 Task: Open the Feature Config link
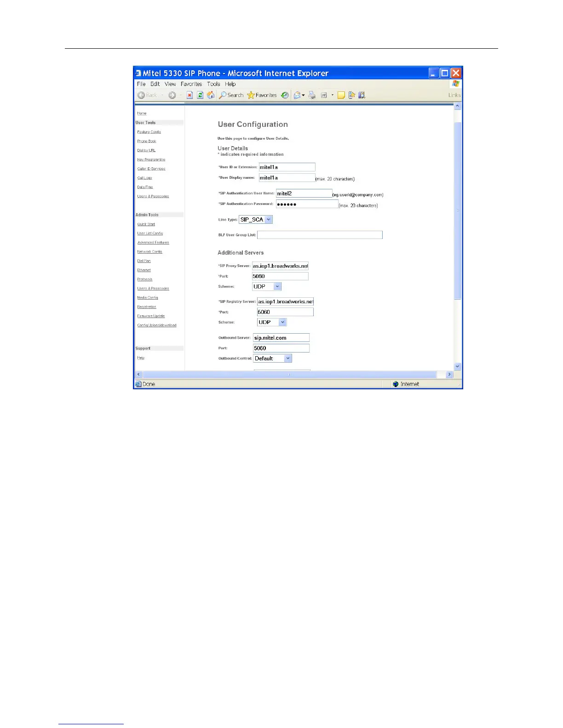tap(149, 132)
